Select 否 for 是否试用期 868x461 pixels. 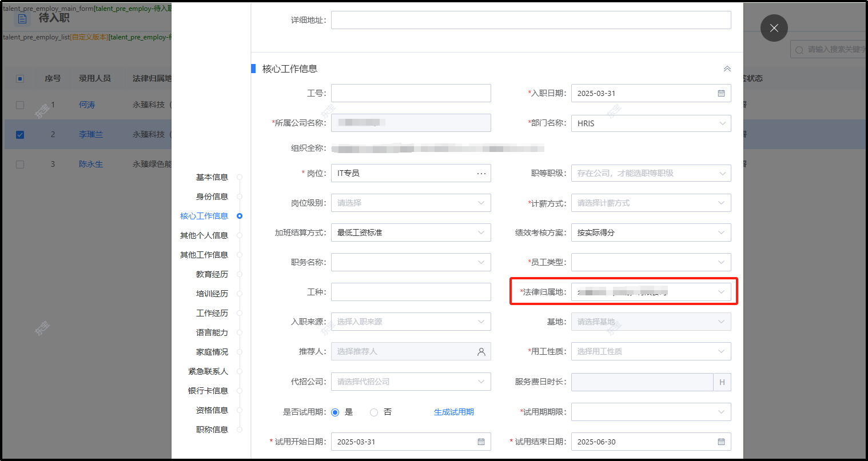[x=375, y=412]
